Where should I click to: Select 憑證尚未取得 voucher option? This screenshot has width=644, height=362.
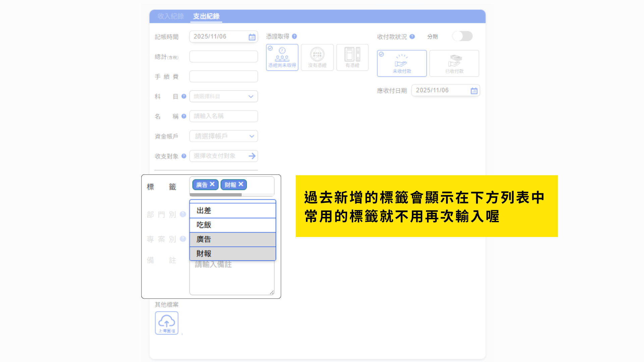282,57
